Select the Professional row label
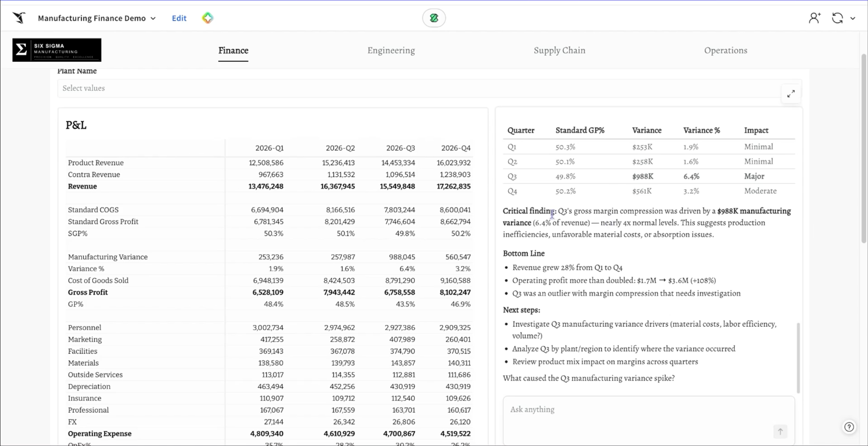The width and height of the screenshot is (868, 446). [x=88, y=410]
